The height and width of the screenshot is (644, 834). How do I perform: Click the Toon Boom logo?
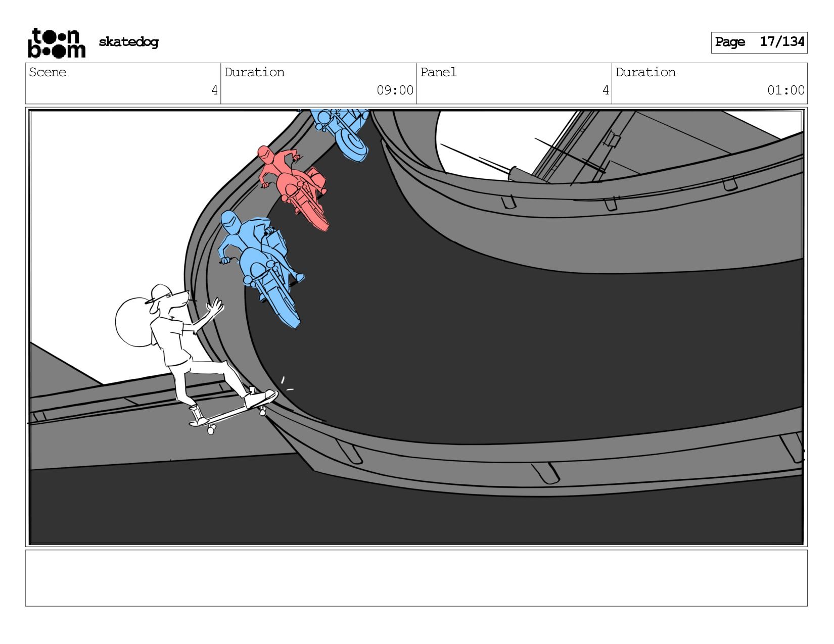(56, 43)
